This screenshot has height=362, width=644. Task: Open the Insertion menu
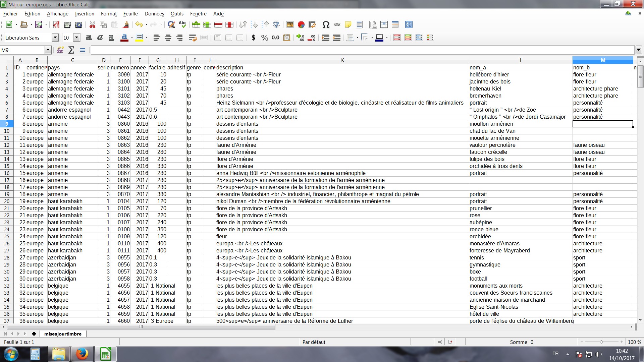pyautogui.click(x=85, y=14)
